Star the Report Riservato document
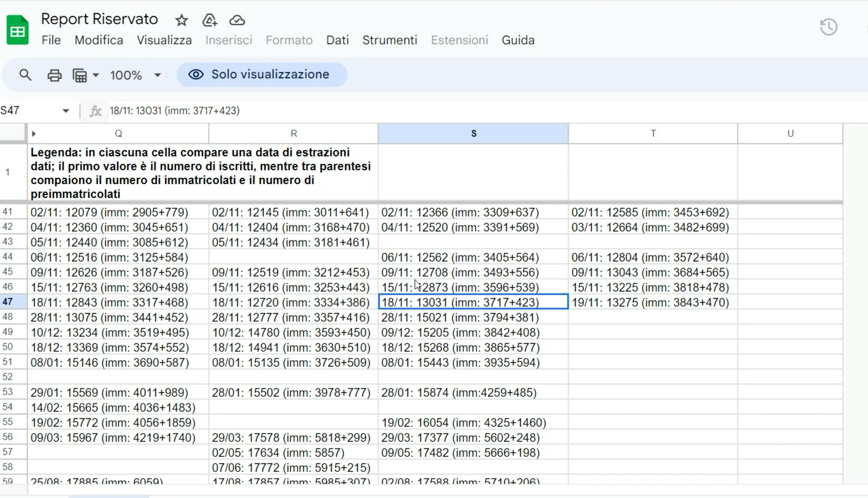The width and height of the screenshot is (868, 498). 181,20
